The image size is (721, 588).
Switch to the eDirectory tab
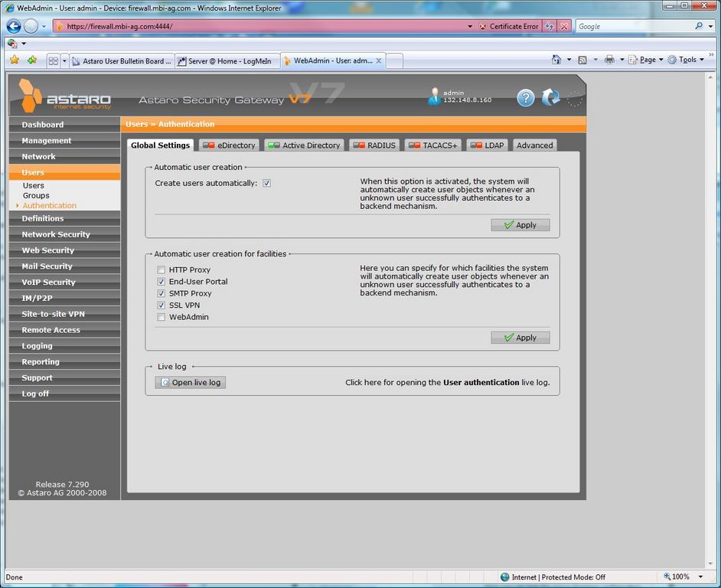(x=229, y=145)
